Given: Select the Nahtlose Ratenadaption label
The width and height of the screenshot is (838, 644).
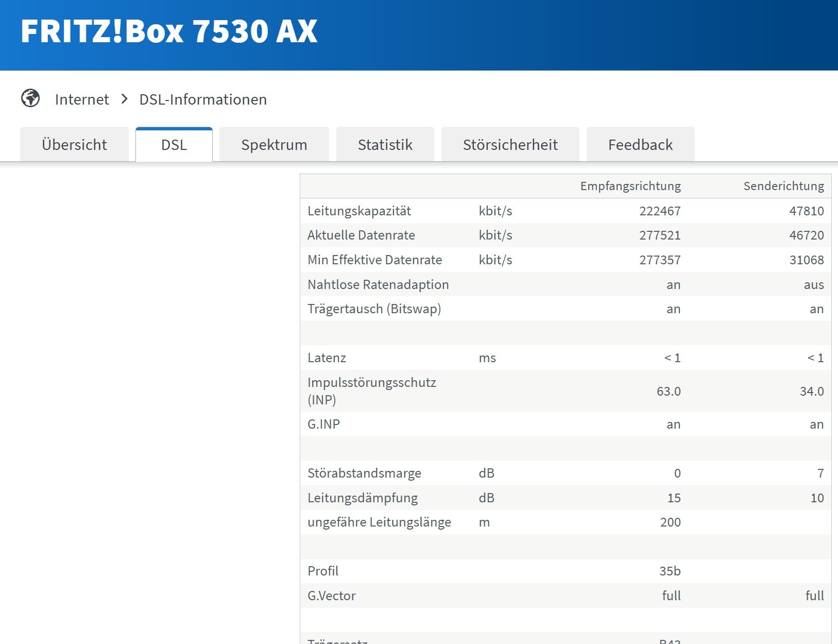Looking at the screenshot, I should (378, 284).
